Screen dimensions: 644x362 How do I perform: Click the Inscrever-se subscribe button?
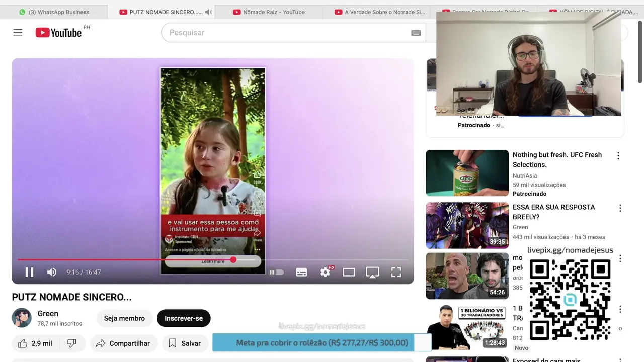point(184,318)
